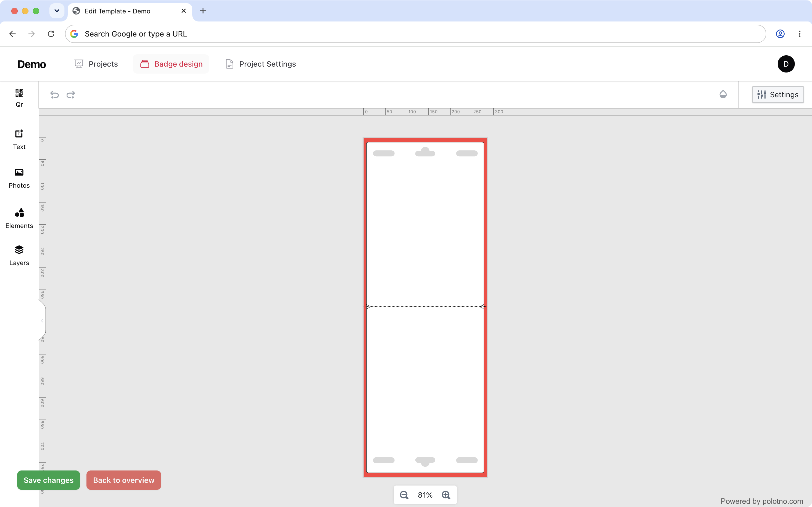This screenshot has height=507, width=812.
Task: Show the Layers panel
Action: tap(19, 255)
